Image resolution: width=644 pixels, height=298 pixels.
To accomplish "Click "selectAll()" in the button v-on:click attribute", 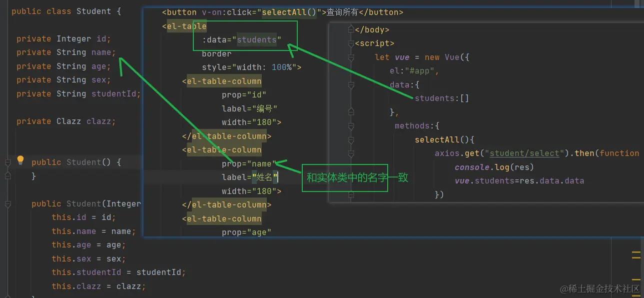I will (289, 12).
